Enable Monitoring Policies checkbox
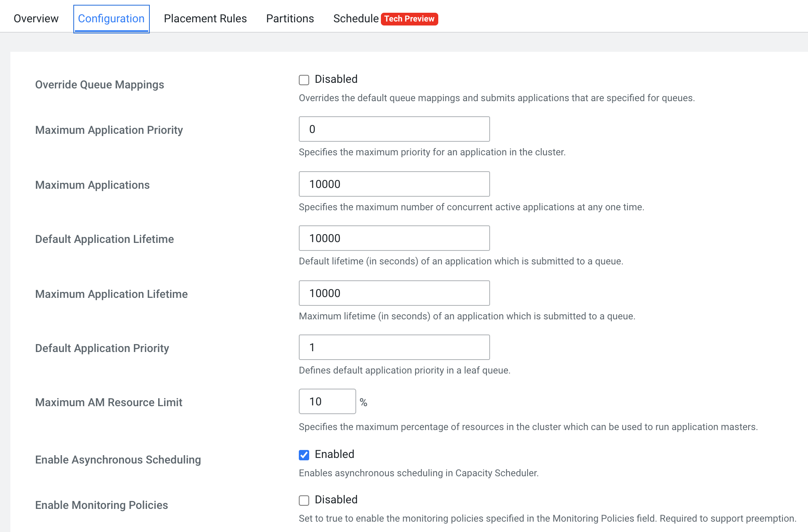The width and height of the screenshot is (808, 532). click(304, 501)
